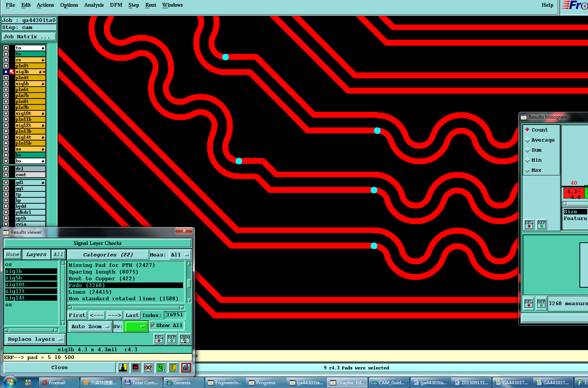Click lower REF icon beside 3268 measurements
Image resolution: width=588 pixels, height=388 pixels.
(x=541, y=304)
